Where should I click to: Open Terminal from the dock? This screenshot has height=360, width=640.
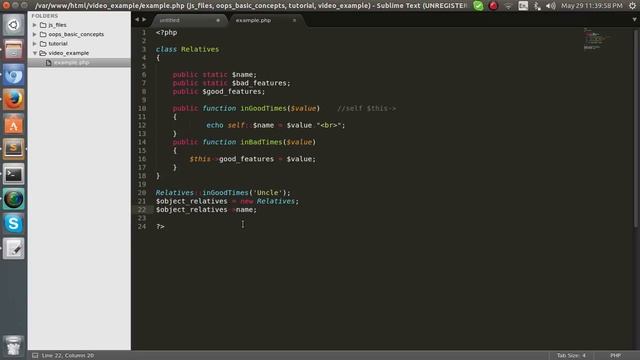tap(13, 174)
